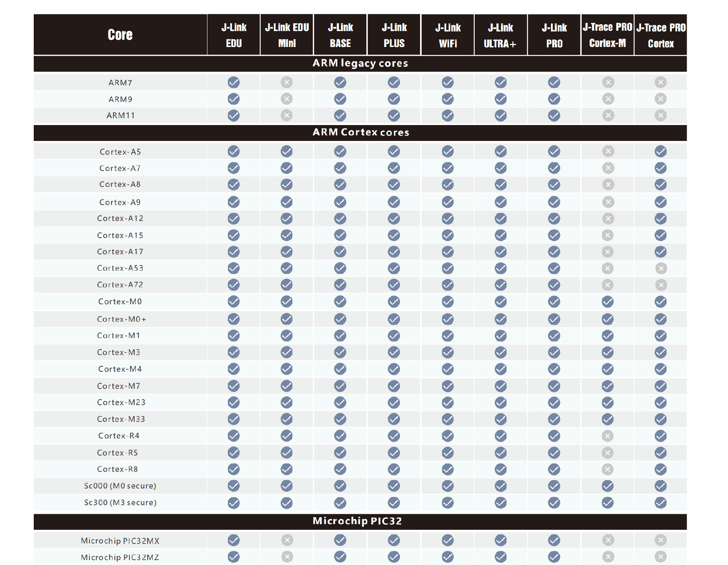This screenshot has height=565, width=728.
Task: Click the Cortex-M3 checkmark under J-Link BASE
Action: 340,352
